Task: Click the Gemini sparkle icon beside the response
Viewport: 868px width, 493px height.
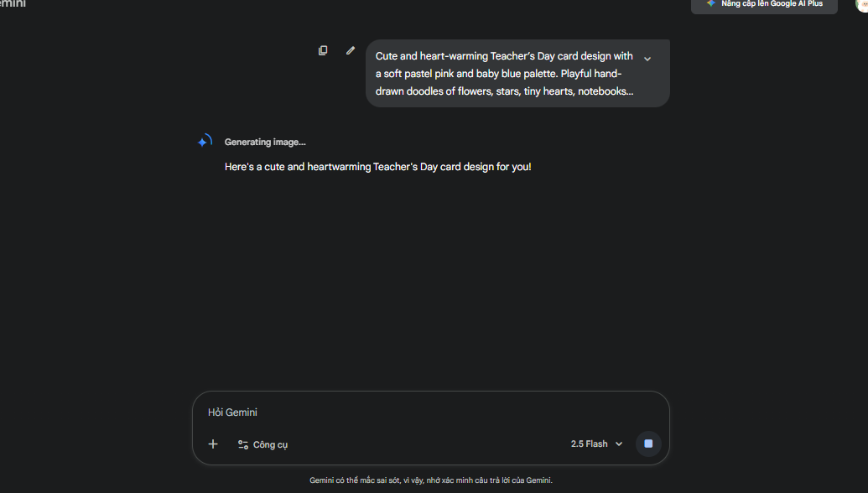Action: tap(205, 142)
